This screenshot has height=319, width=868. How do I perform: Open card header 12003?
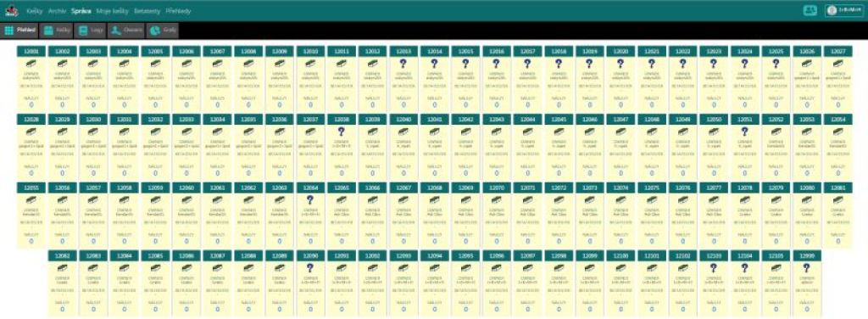pyautogui.click(x=93, y=51)
